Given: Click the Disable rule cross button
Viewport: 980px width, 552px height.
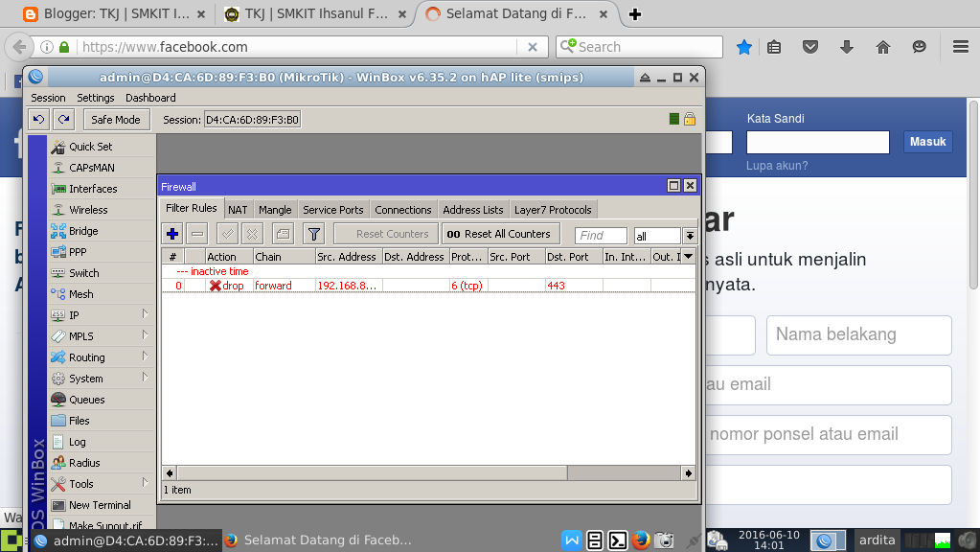Looking at the screenshot, I should pos(252,234).
